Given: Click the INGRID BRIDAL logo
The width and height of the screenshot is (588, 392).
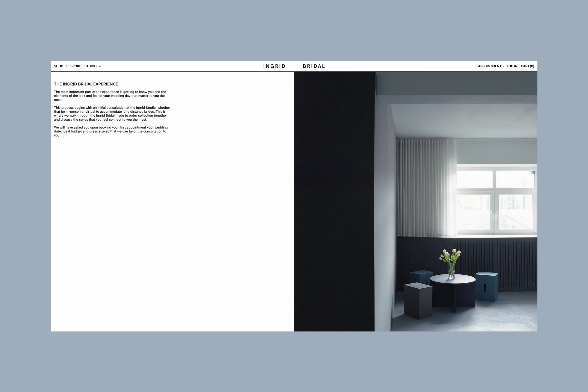Looking at the screenshot, I should [294, 66].
